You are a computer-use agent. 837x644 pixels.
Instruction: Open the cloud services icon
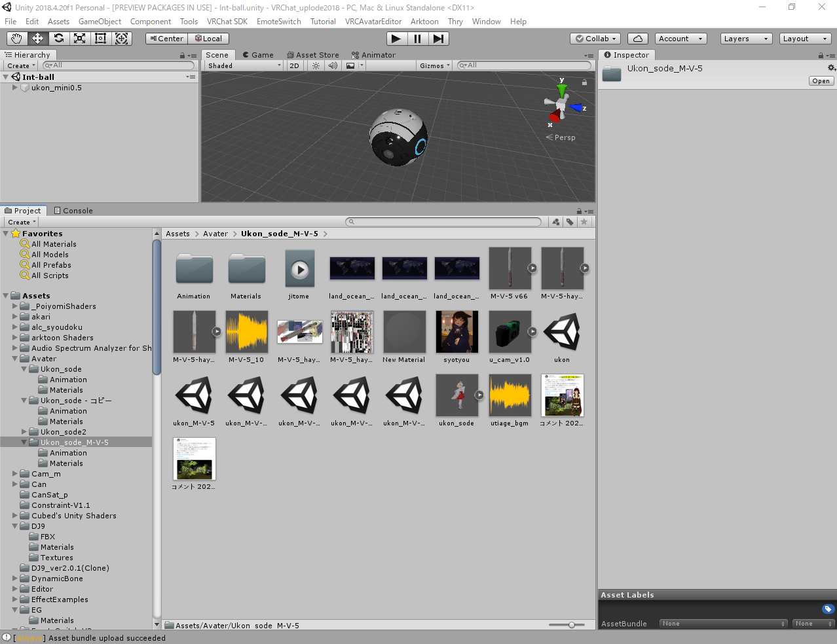click(x=638, y=39)
